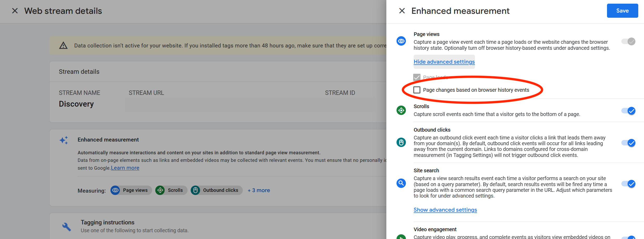Click the Outbound clicks mouse icon

[x=401, y=142]
